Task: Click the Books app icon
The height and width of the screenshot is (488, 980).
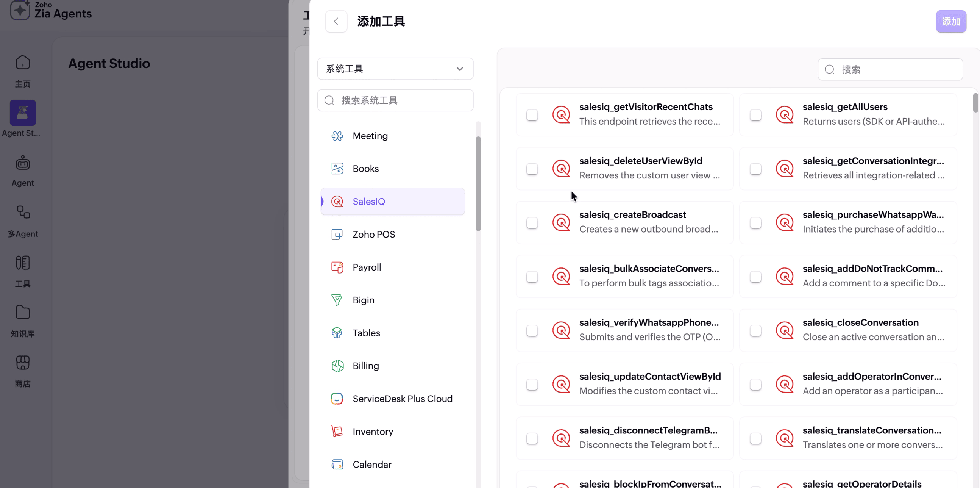Action: click(337, 169)
